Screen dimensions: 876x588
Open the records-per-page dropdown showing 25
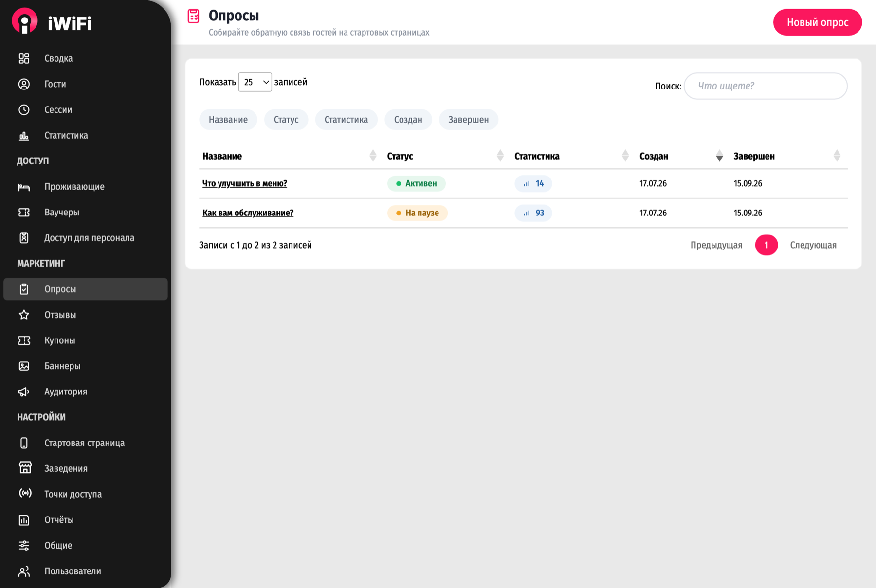[255, 82]
